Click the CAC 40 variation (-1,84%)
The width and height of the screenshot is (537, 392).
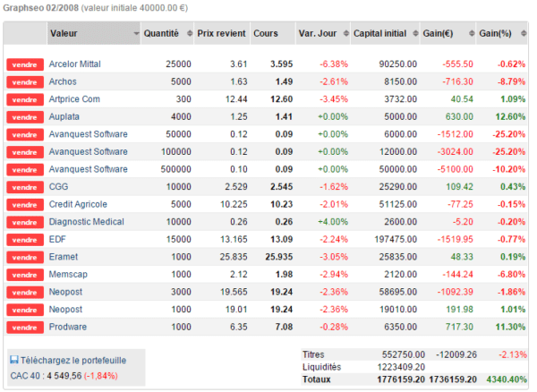pyautogui.click(x=101, y=376)
